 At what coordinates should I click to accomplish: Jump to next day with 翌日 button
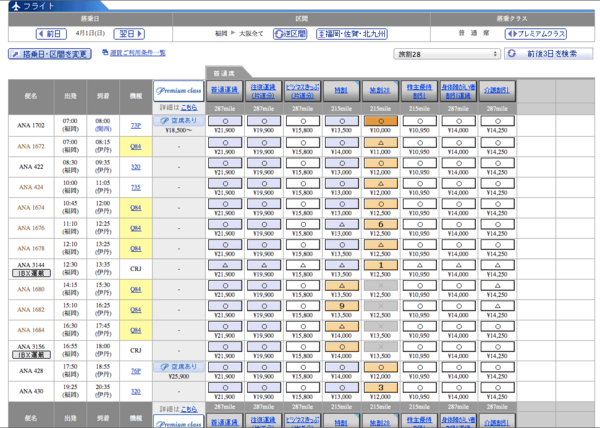pyautogui.click(x=129, y=34)
